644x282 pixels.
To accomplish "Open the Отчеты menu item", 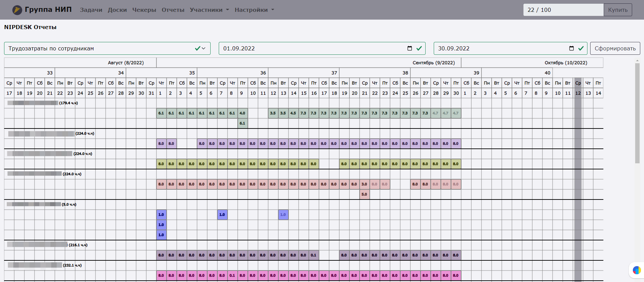I will (x=173, y=10).
